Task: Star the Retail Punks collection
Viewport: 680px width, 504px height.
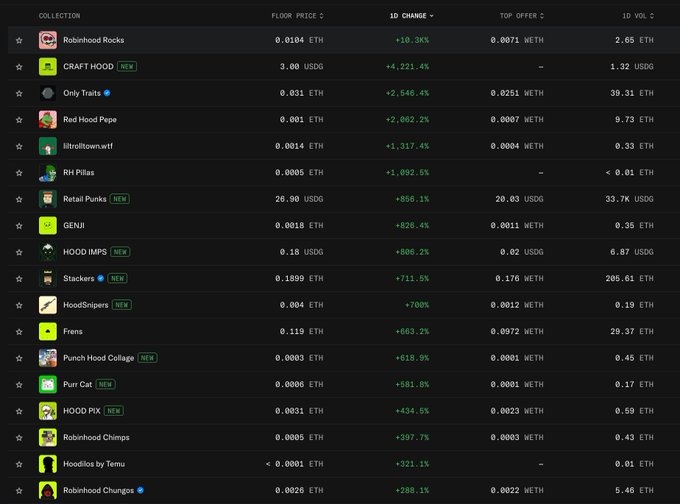Action: tap(19, 199)
